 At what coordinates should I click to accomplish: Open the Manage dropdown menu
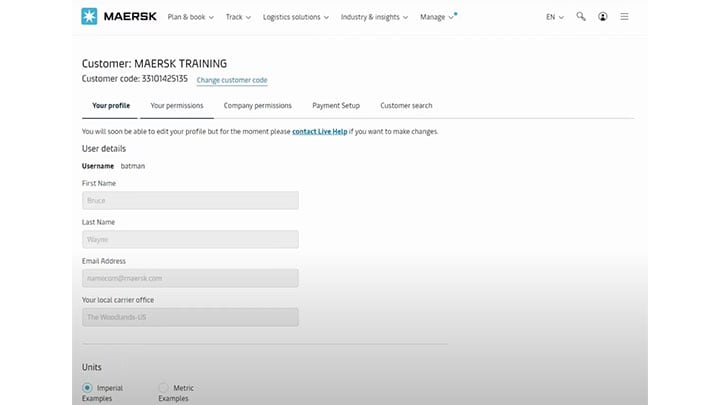pyautogui.click(x=437, y=17)
